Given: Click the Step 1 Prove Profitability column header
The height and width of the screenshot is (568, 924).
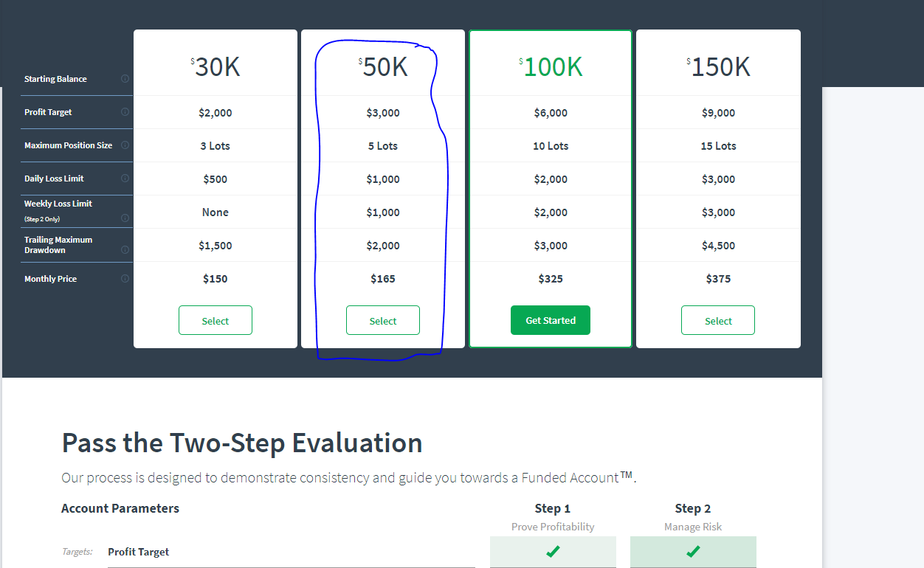Looking at the screenshot, I should (x=553, y=516).
